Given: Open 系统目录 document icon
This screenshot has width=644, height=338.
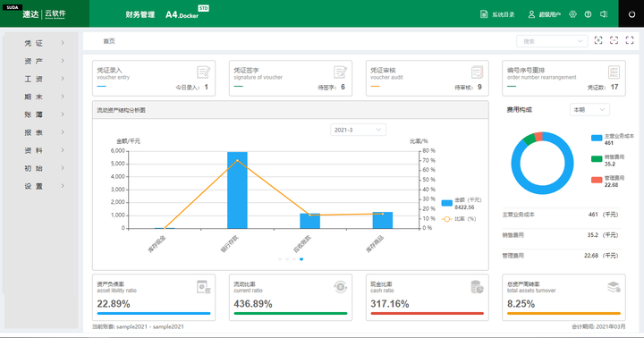Looking at the screenshot, I should (x=484, y=14).
